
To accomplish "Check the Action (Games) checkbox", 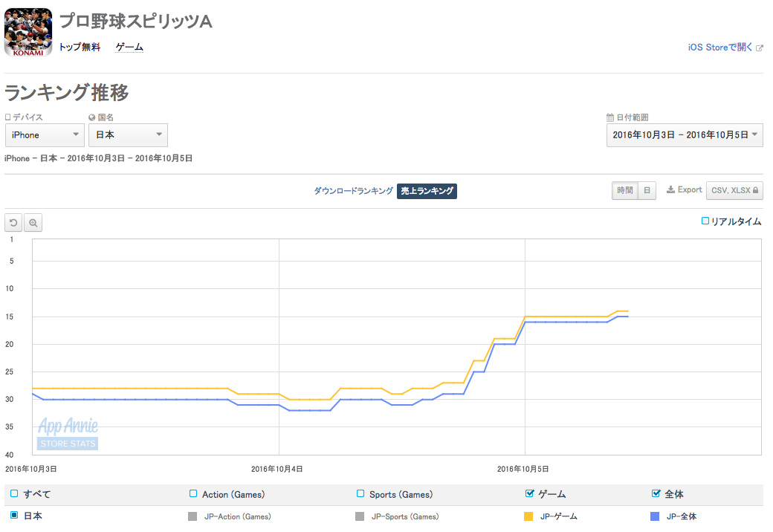I will [x=193, y=493].
